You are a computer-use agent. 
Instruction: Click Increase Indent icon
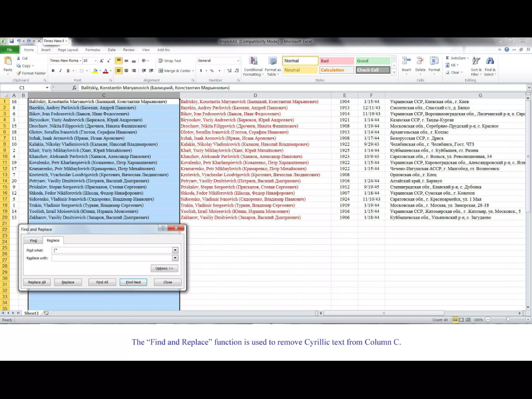151,71
